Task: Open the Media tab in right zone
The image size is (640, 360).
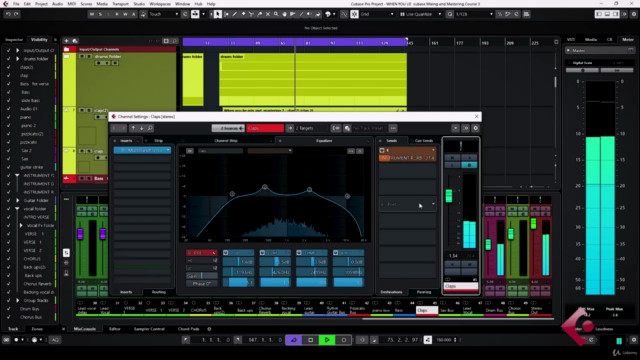Action: (591, 40)
